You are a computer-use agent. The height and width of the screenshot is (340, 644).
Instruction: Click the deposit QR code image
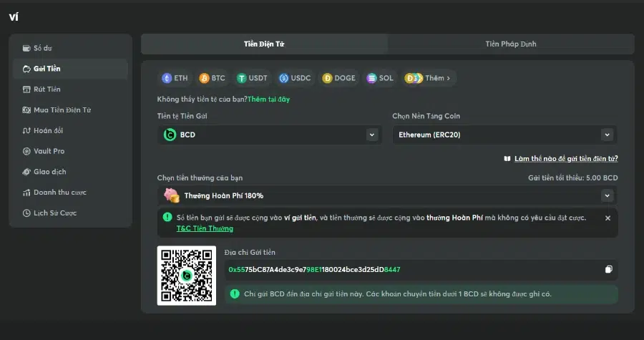tap(187, 276)
